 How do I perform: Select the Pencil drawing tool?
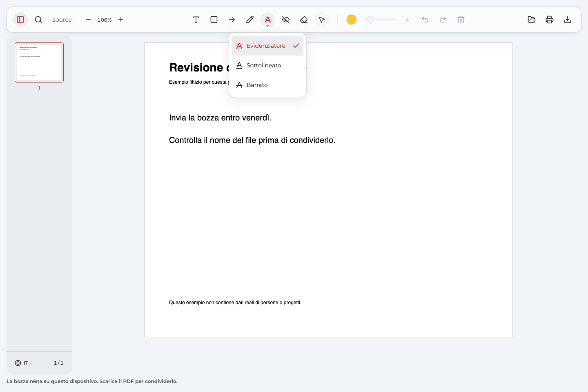(x=250, y=20)
